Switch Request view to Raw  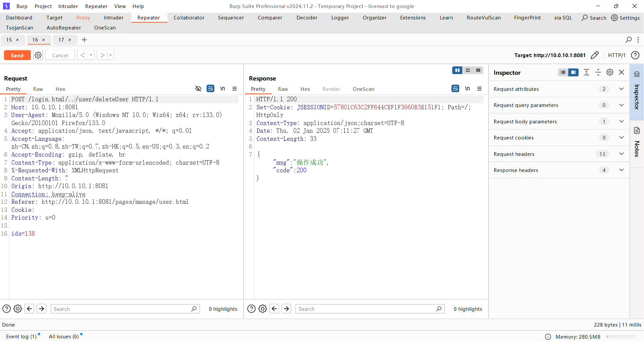pyautogui.click(x=38, y=89)
